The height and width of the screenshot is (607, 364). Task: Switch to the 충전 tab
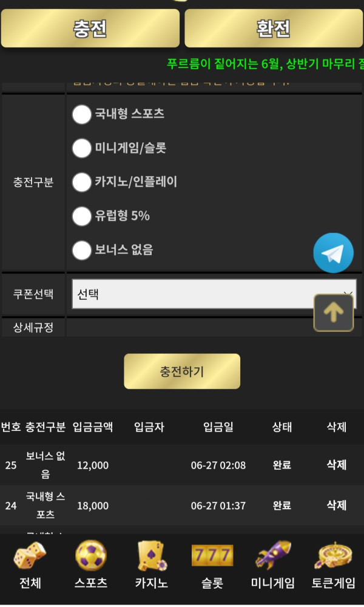(x=90, y=29)
